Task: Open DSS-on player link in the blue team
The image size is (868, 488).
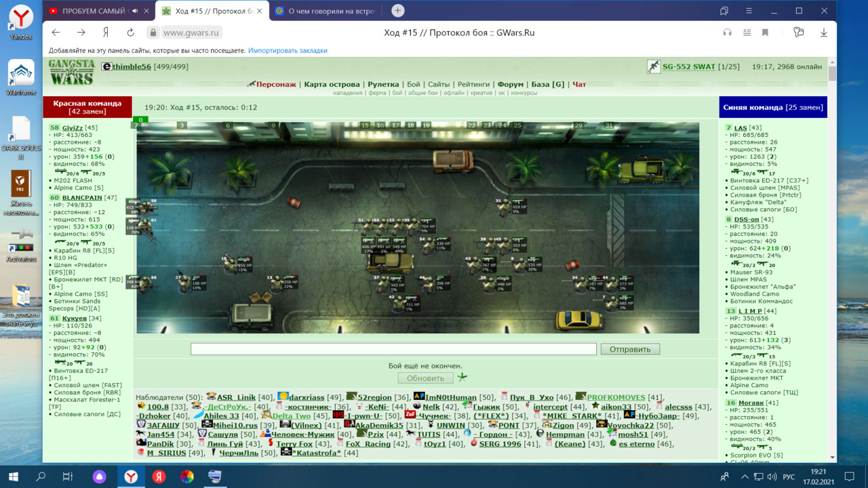Action: (x=747, y=220)
